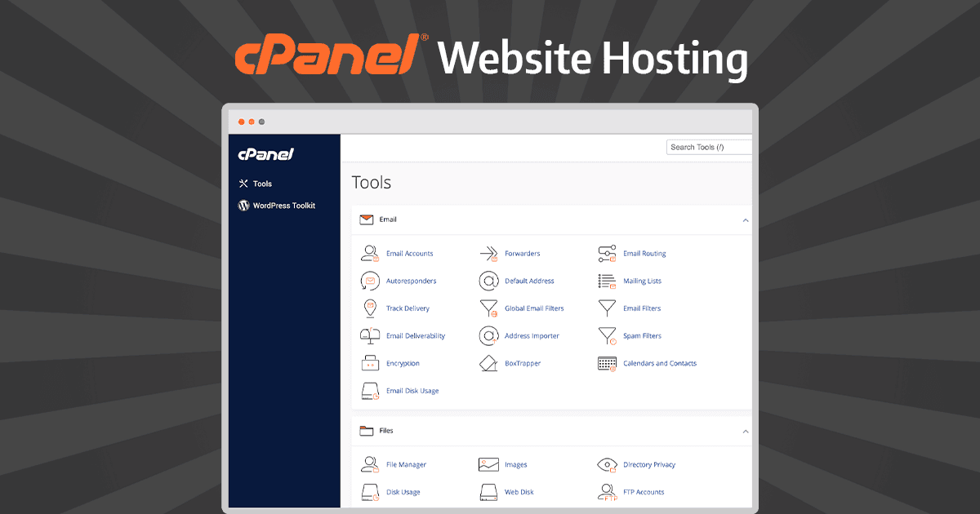Click the Default Address icon
The image size is (980, 514).
(488, 281)
